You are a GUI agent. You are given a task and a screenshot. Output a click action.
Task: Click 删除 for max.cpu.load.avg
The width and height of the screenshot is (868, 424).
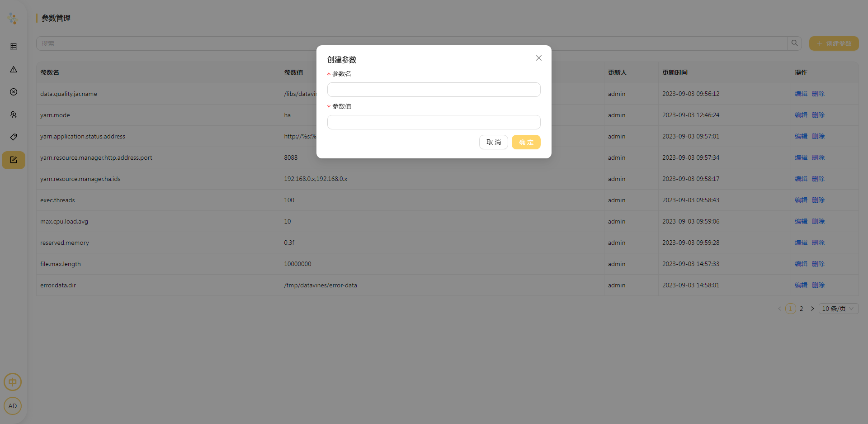pos(818,221)
